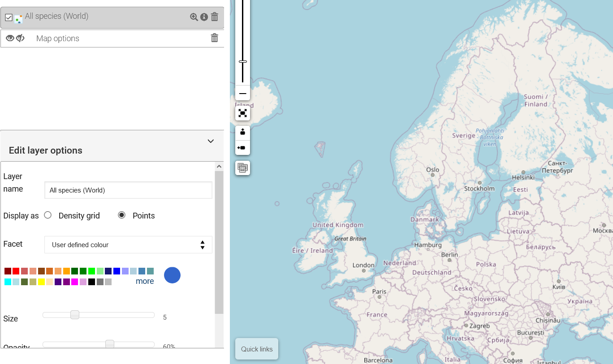Open the base layer switcher

point(243,168)
